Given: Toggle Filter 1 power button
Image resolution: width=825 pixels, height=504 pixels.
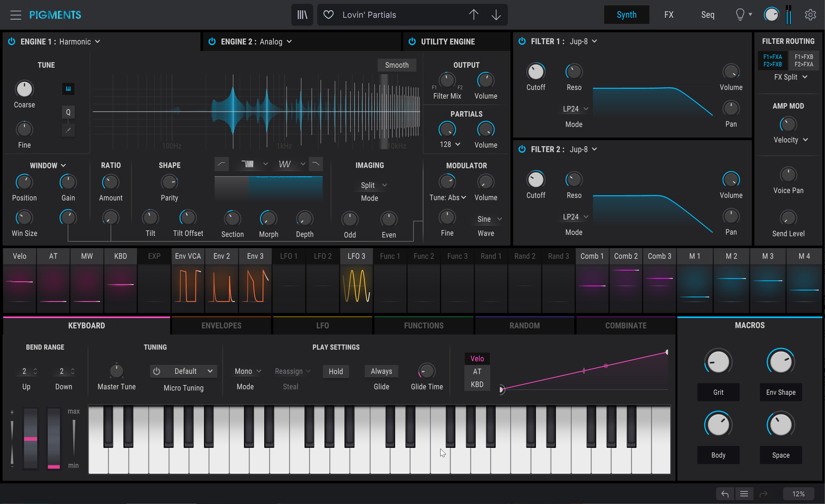Looking at the screenshot, I should point(522,41).
